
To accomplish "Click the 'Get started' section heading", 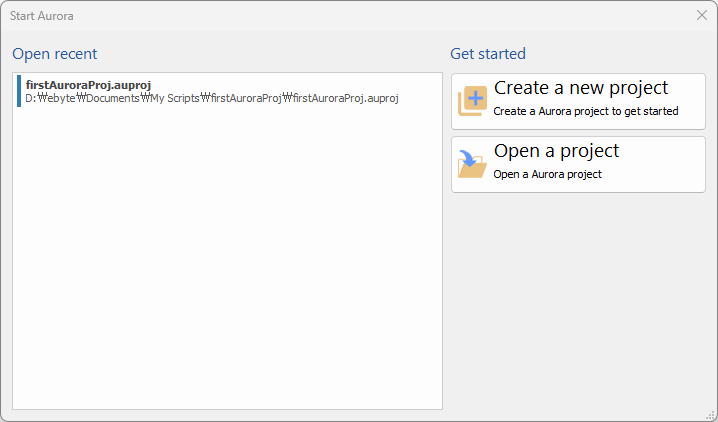I will (x=488, y=54).
